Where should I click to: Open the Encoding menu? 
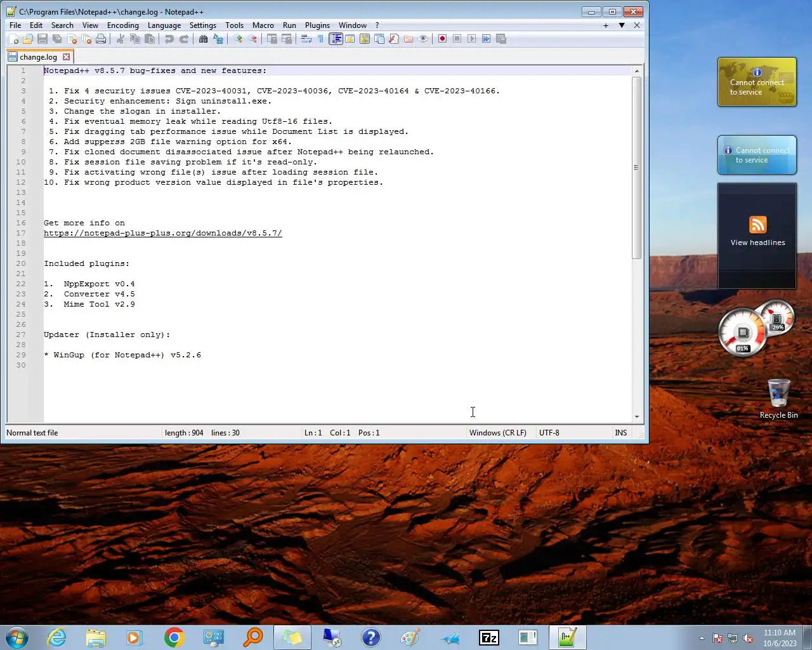point(123,25)
